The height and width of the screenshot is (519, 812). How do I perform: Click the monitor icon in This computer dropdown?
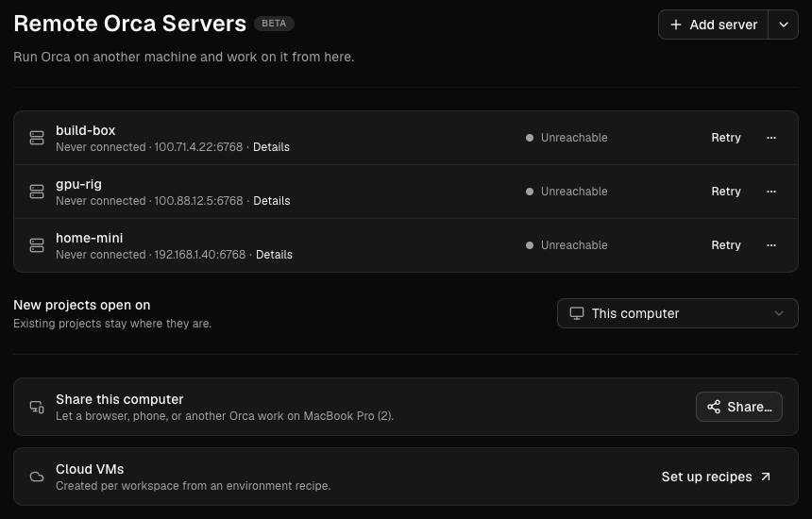point(577,313)
